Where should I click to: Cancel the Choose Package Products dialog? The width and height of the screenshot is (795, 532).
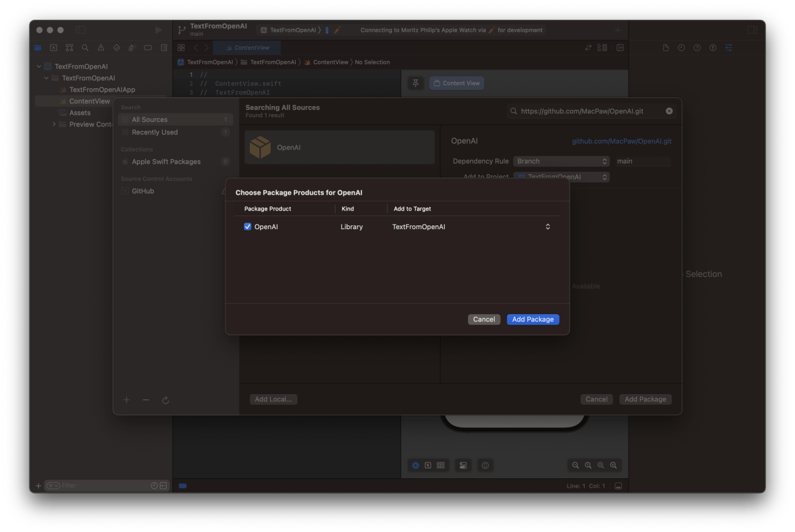point(483,319)
